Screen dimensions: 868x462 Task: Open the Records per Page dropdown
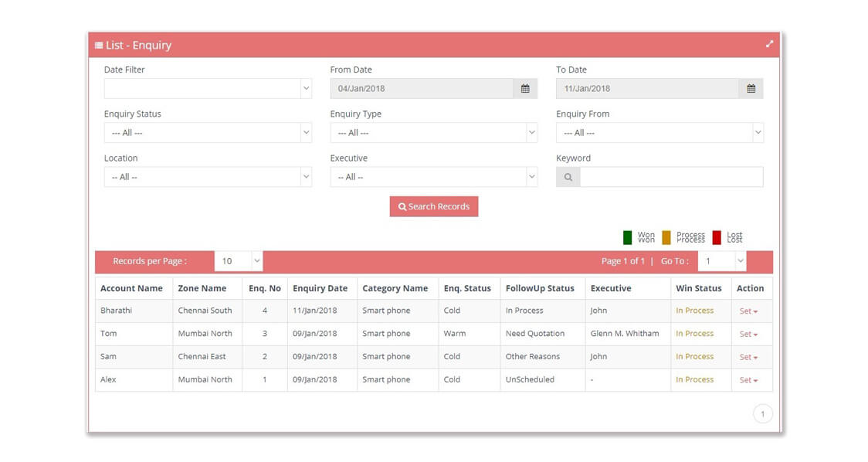tap(239, 261)
